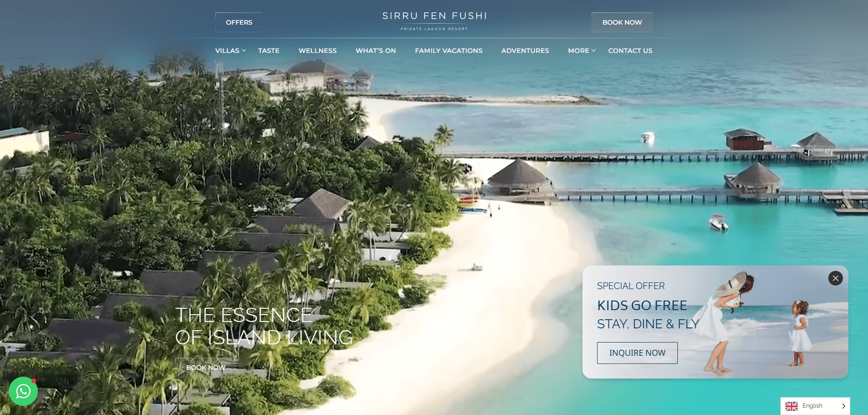The width and height of the screenshot is (868, 415).
Task: Click the Inquire Now button
Action: pos(637,353)
